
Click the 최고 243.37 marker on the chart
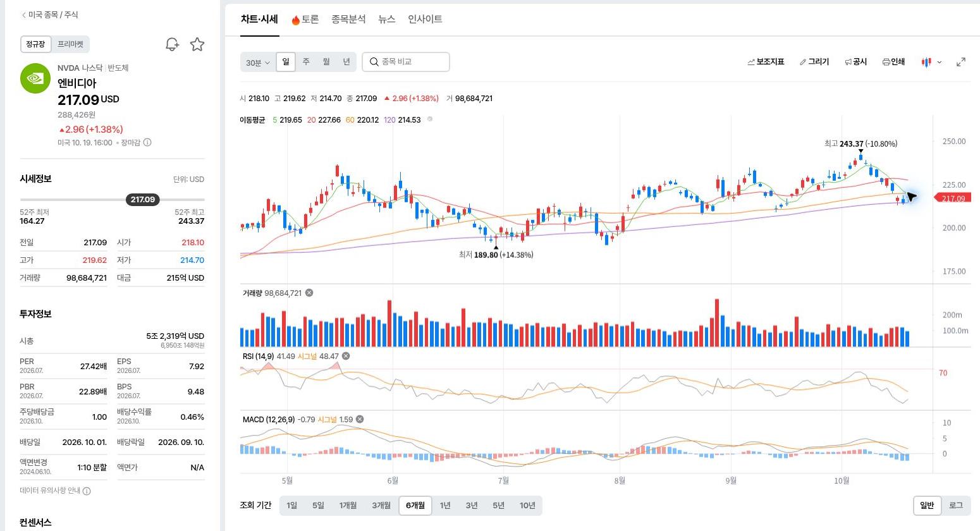[x=861, y=143]
